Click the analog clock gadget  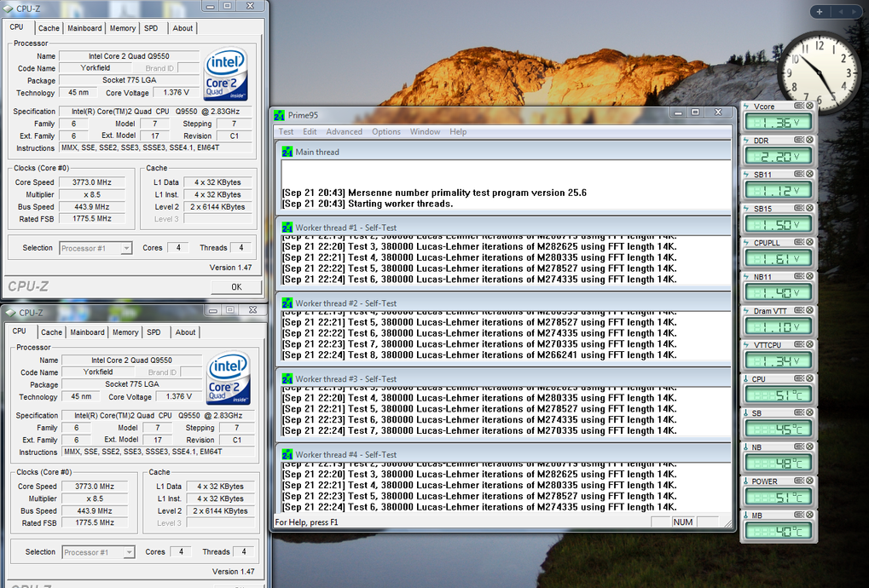[x=818, y=71]
